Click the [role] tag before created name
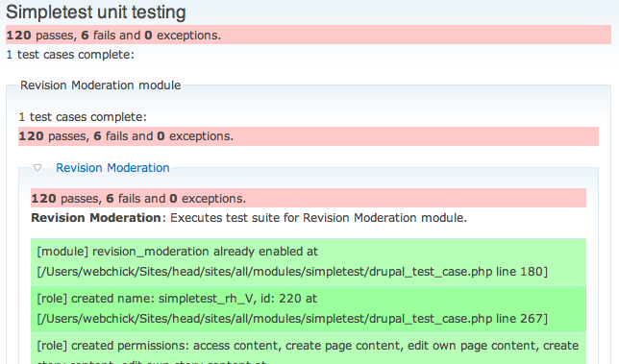The width and height of the screenshot is (619, 364). tap(52, 299)
